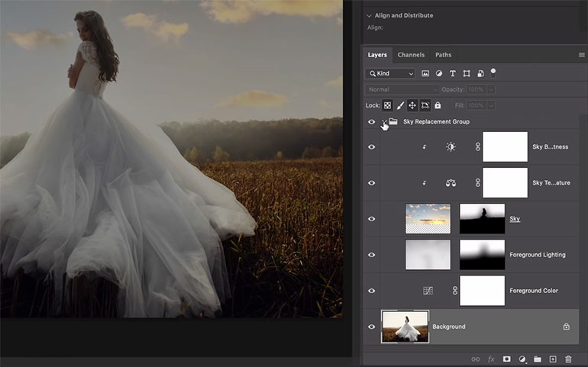Screen dimensions: 588x367
Task: Open the layer style fx menu
Action: coord(491,359)
